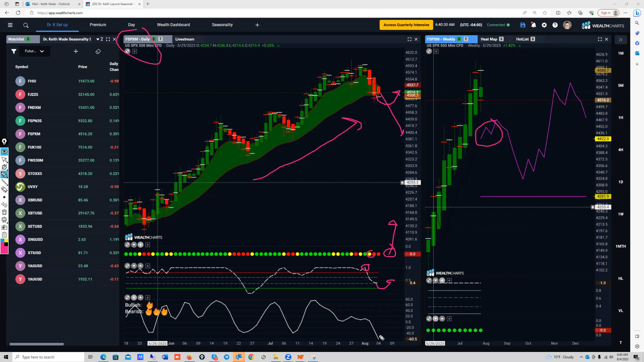Open the Wealth Dashboard tab
This screenshot has height=362, width=644.
[x=173, y=25]
